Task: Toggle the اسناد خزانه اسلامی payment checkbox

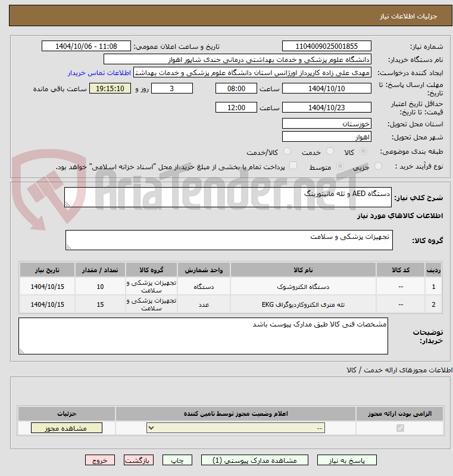Action: click(293, 166)
